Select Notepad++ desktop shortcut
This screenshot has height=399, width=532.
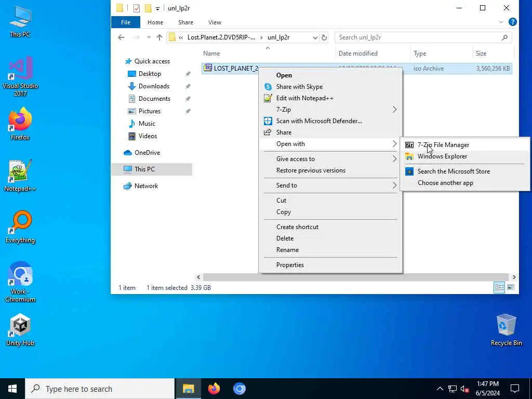click(x=20, y=176)
